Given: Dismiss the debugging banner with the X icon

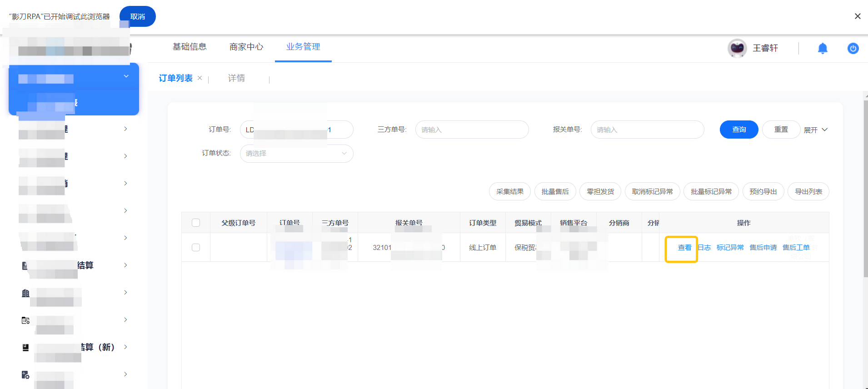Looking at the screenshot, I should click(x=857, y=16).
